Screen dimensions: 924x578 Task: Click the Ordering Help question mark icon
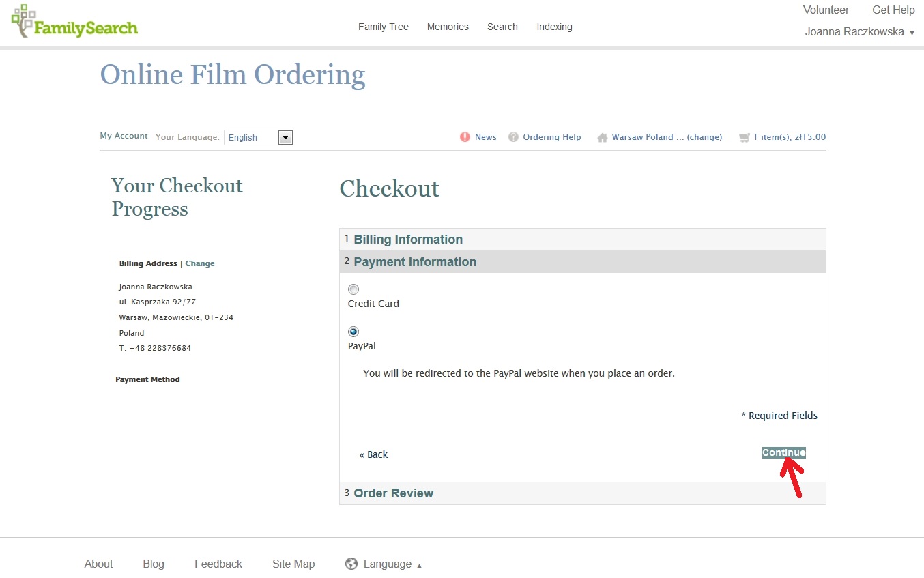(513, 137)
